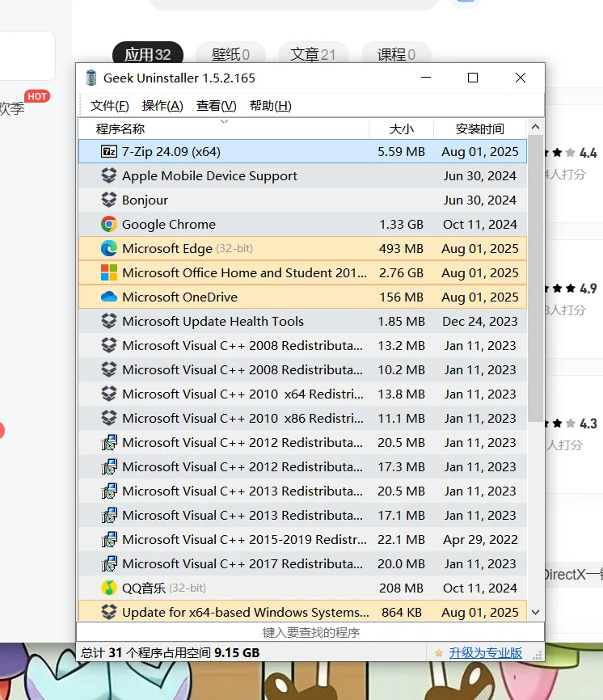Click the Geek Uninstaller title bar icon
The image size is (603, 700).
(x=91, y=78)
